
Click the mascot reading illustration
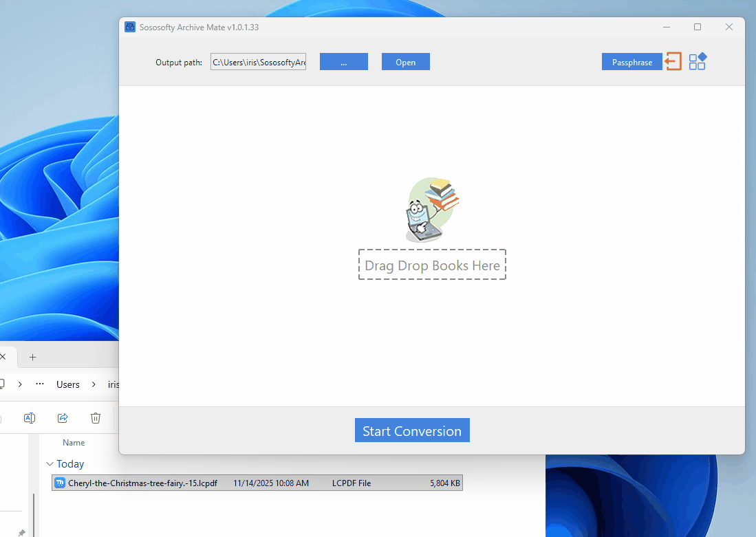[432, 208]
